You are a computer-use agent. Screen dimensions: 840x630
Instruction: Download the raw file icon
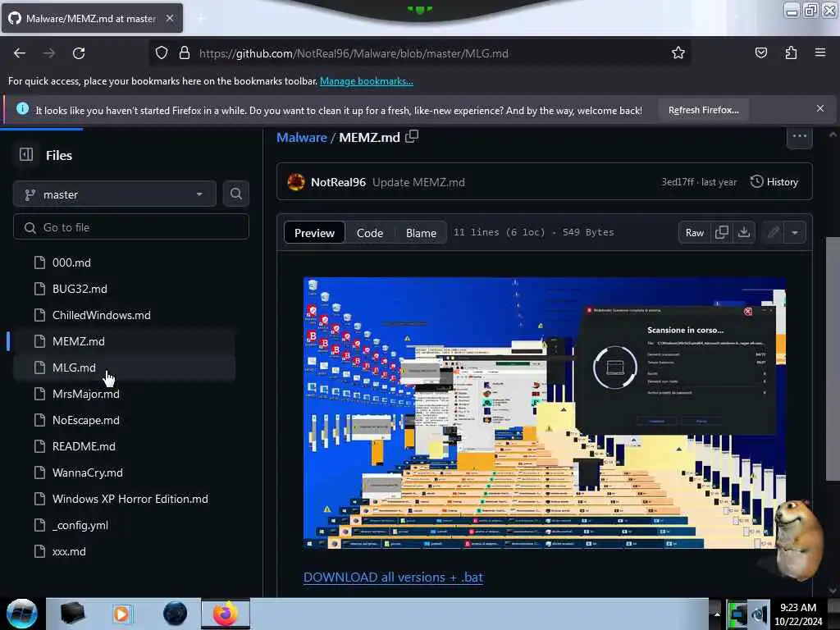point(744,232)
